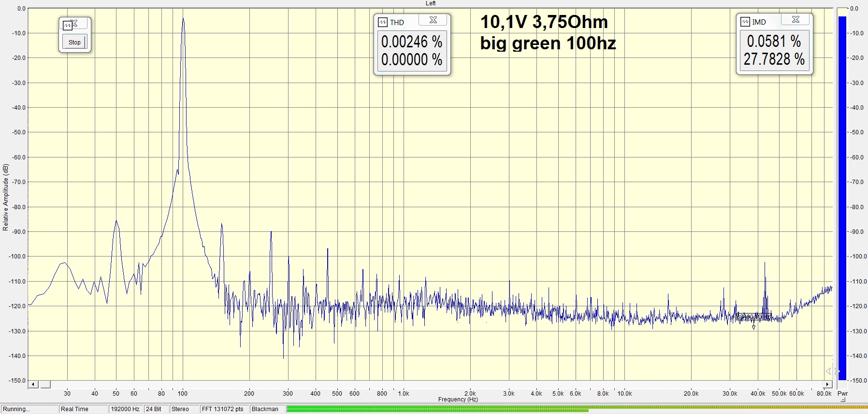
Task: Click the Left channel title
Action: [x=431, y=3]
